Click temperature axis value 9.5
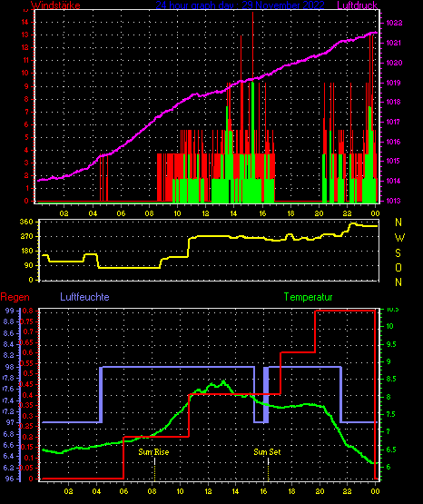 [392, 344]
